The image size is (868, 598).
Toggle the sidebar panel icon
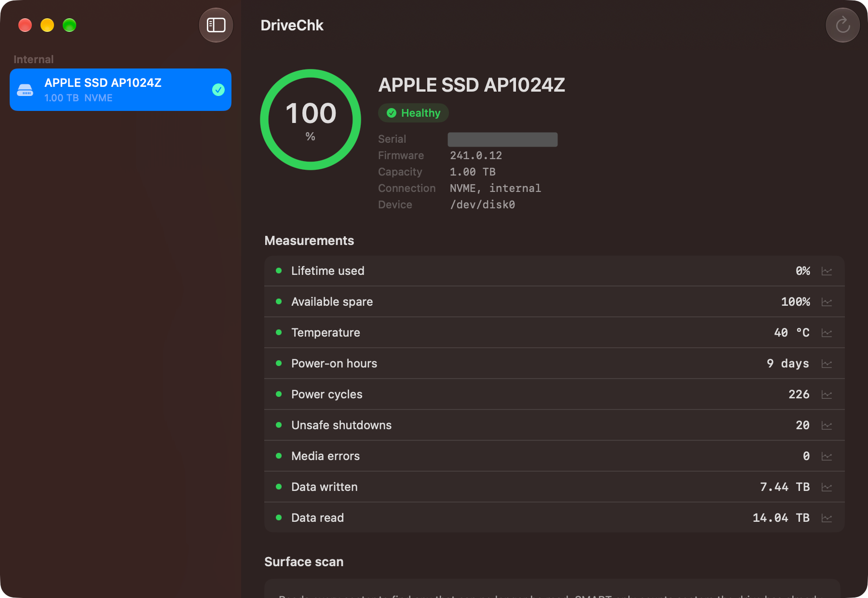pyautogui.click(x=216, y=25)
